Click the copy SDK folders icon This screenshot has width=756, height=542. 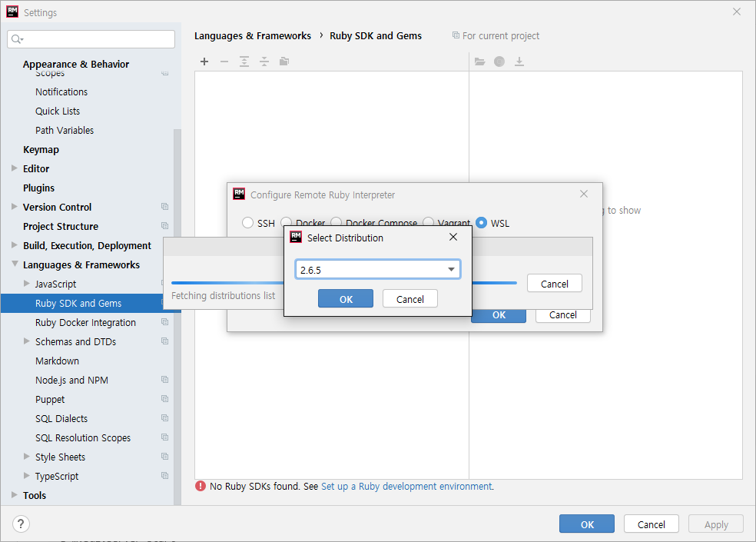coord(284,62)
